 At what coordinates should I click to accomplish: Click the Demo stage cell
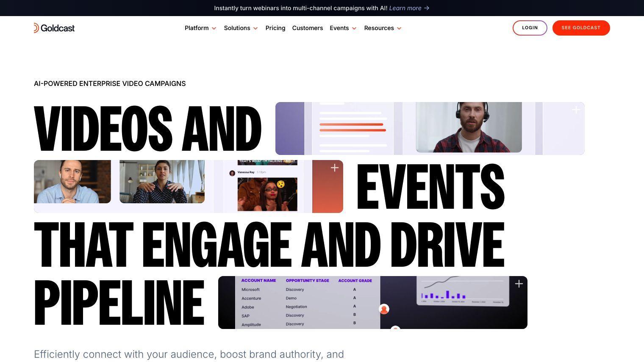point(291,298)
